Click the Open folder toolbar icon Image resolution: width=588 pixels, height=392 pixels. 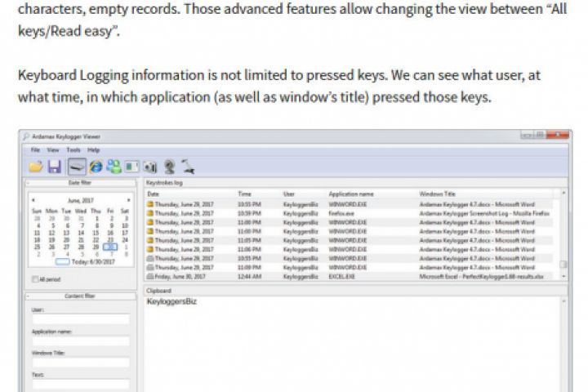[36, 167]
